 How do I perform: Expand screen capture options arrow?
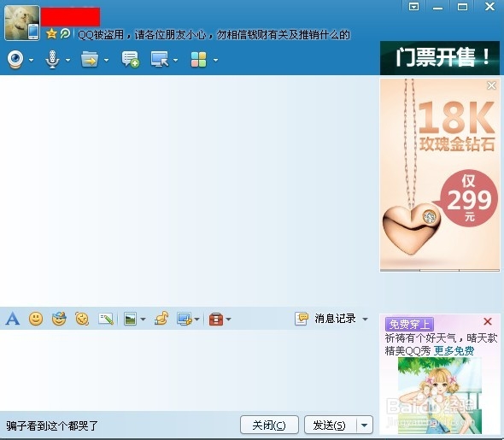point(197,320)
